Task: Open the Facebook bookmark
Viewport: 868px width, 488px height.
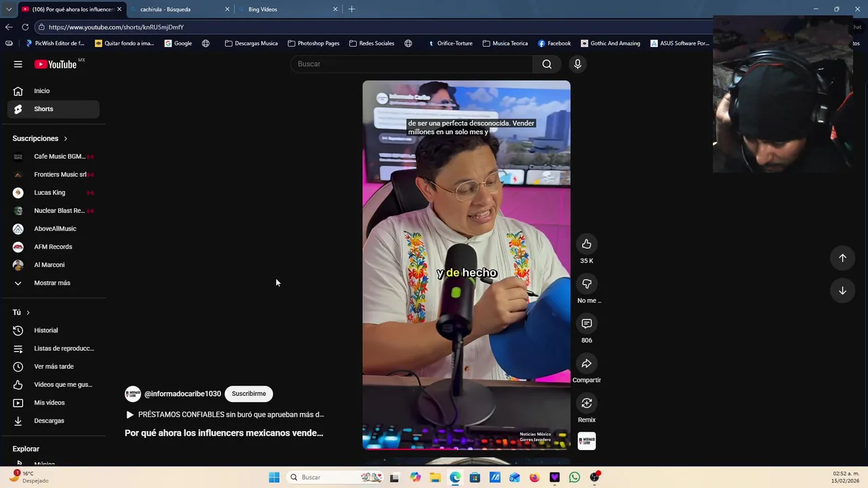Action: (554, 43)
